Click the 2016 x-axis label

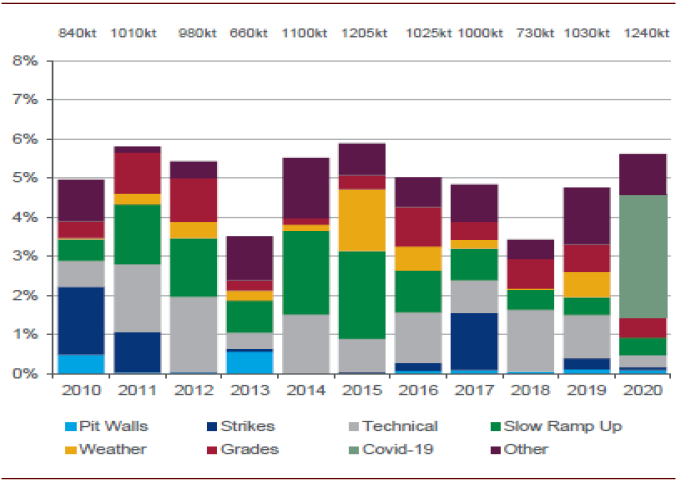418,390
